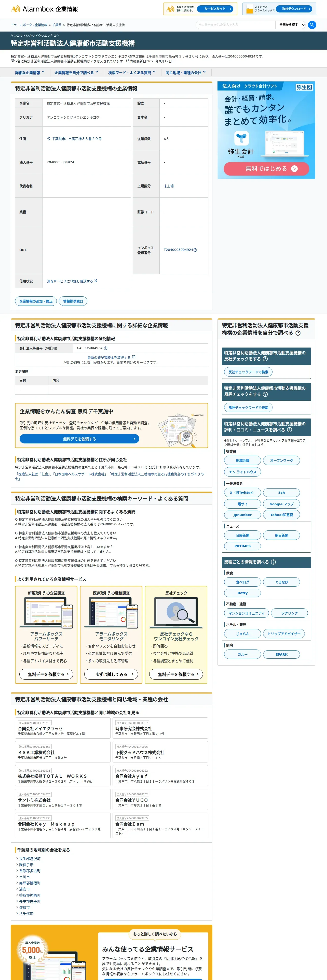
Task: Click external-link icon after 調査サービスに登録し確認する
Action: point(95,281)
